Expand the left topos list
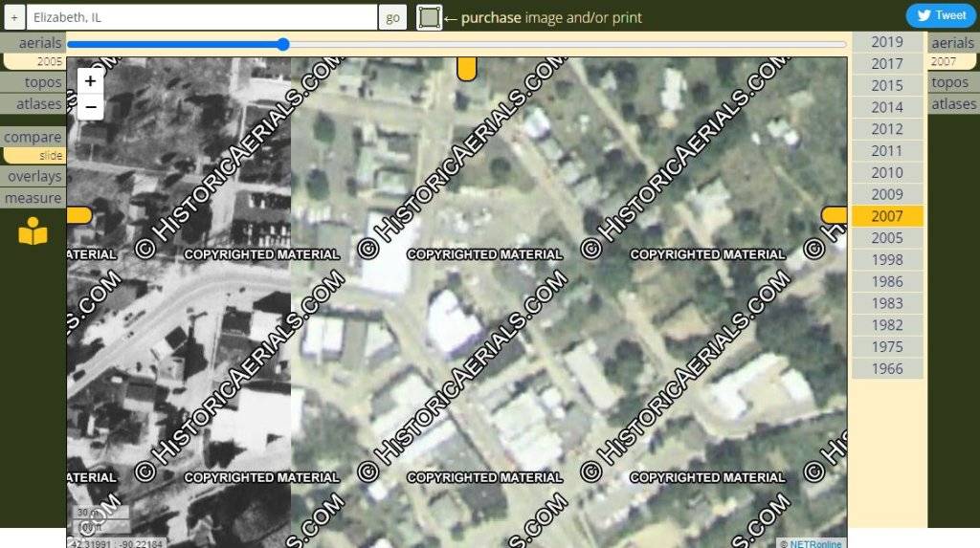The width and height of the screenshot is (980, 548). click(33, 82)
